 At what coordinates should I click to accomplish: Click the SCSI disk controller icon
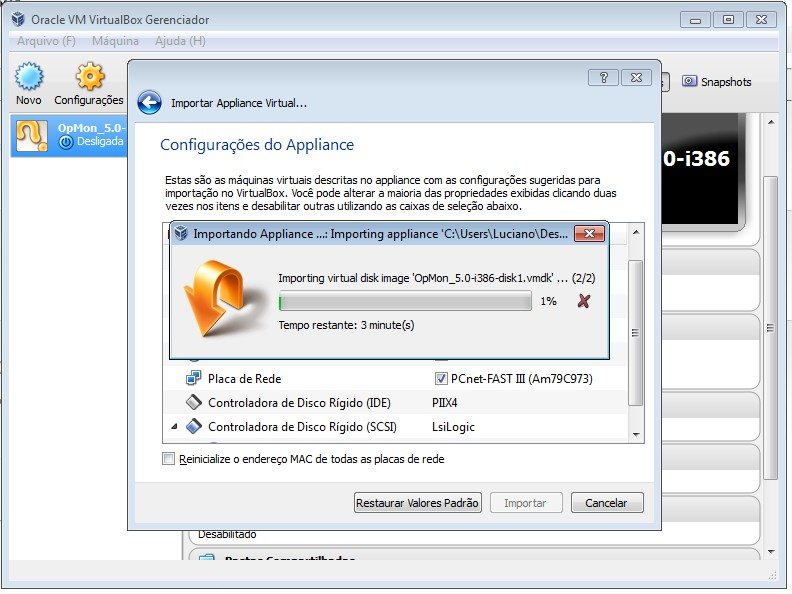point(193,427)
